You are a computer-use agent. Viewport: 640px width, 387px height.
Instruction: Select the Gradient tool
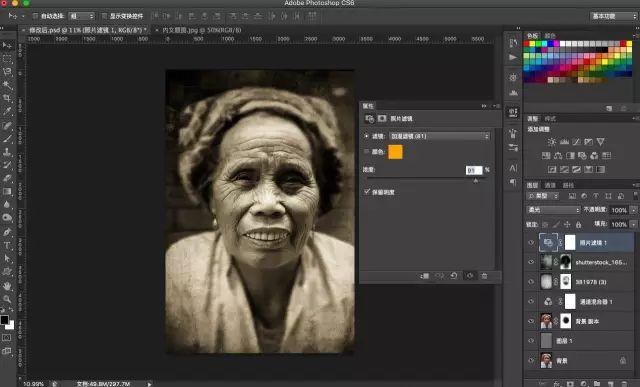click(7, 191)
